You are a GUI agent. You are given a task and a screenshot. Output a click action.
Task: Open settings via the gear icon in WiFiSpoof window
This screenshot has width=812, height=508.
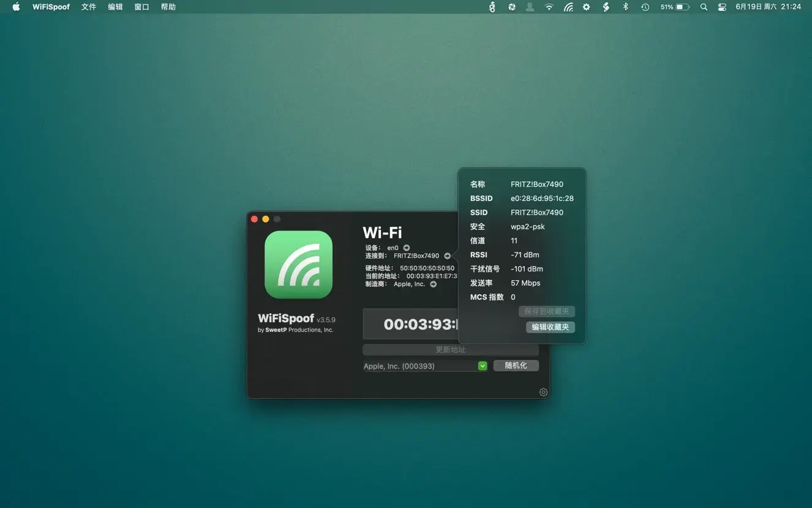tap(543, 392)
